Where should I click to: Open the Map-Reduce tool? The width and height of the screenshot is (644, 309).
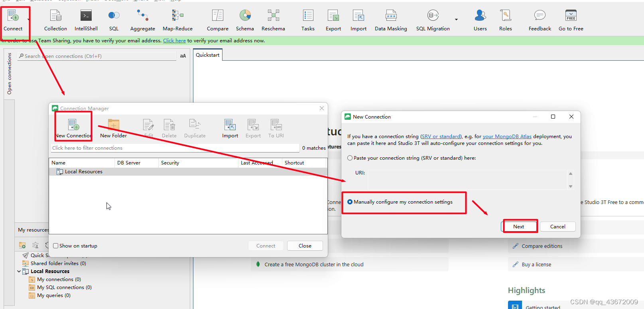click(177, 21)
